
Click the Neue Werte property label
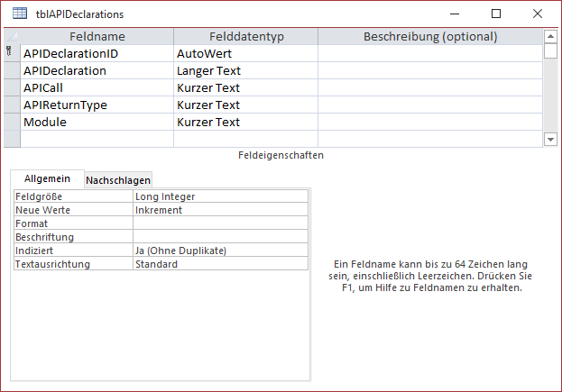coord(73,210)
